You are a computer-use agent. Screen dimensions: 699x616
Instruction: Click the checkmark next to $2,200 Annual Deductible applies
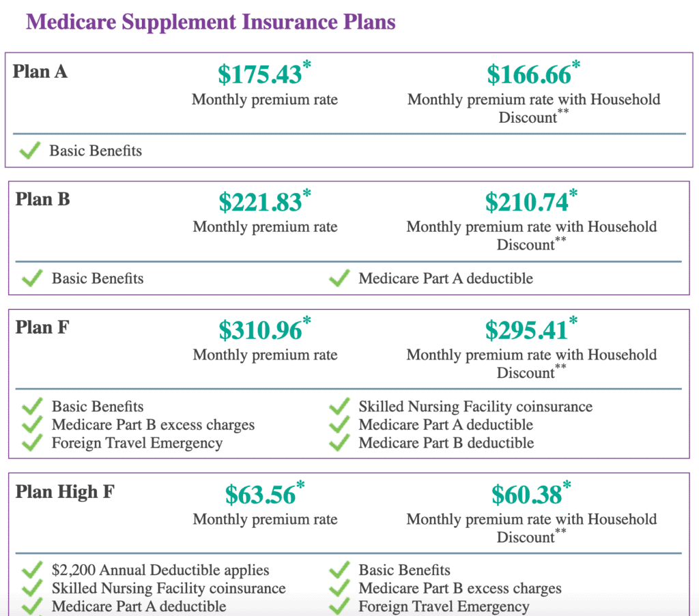(32, 570)
